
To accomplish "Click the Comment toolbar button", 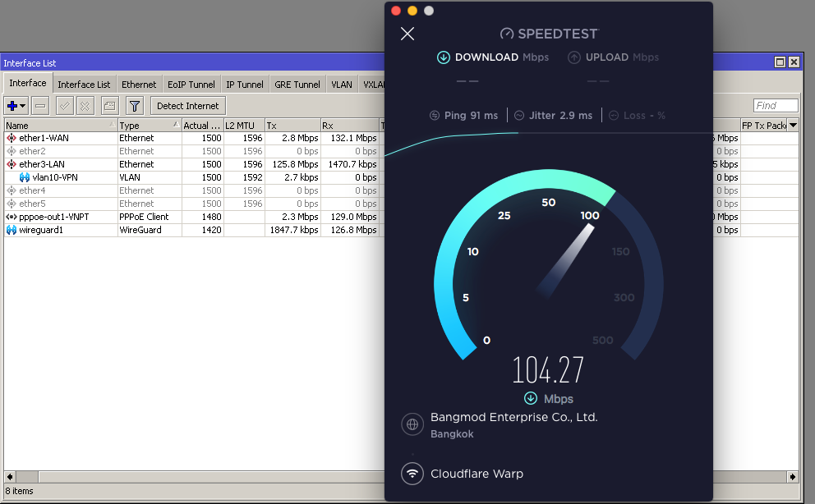I will coord(109,106).
